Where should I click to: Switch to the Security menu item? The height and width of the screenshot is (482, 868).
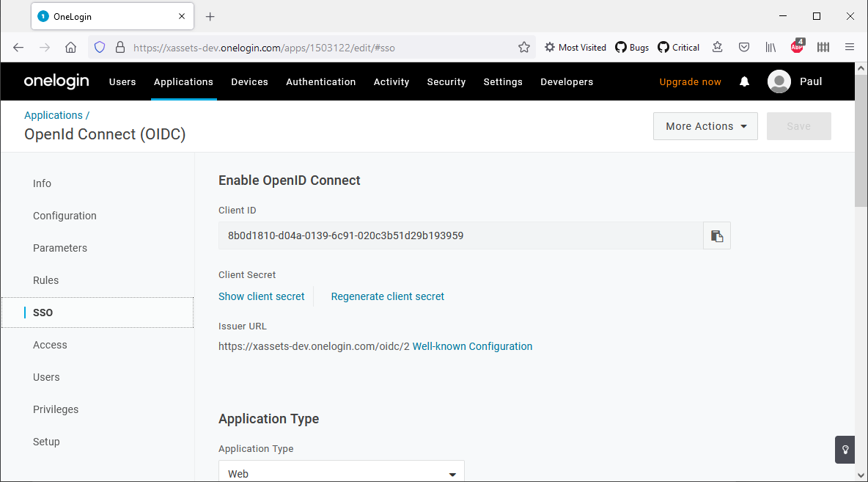[446, 81]
